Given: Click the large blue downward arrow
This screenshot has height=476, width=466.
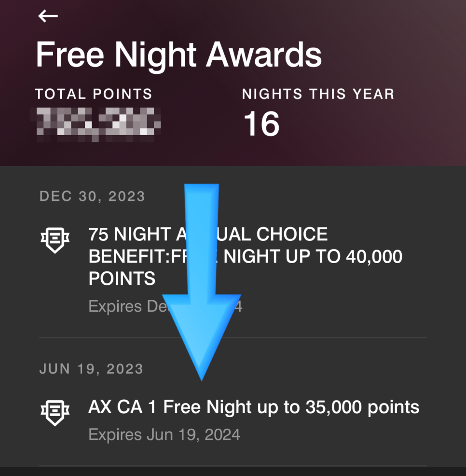Looking at the screenshot, I should pos(202,282).
